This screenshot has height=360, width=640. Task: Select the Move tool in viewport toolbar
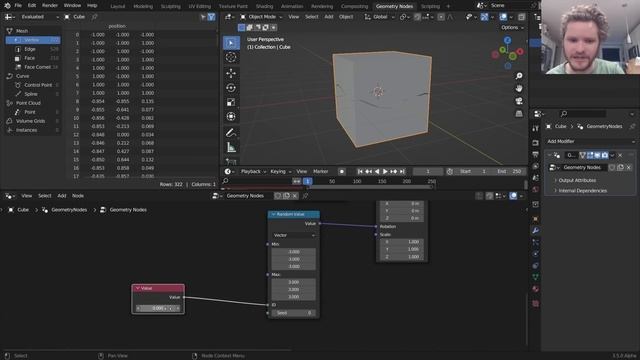[x=231, y=73]
